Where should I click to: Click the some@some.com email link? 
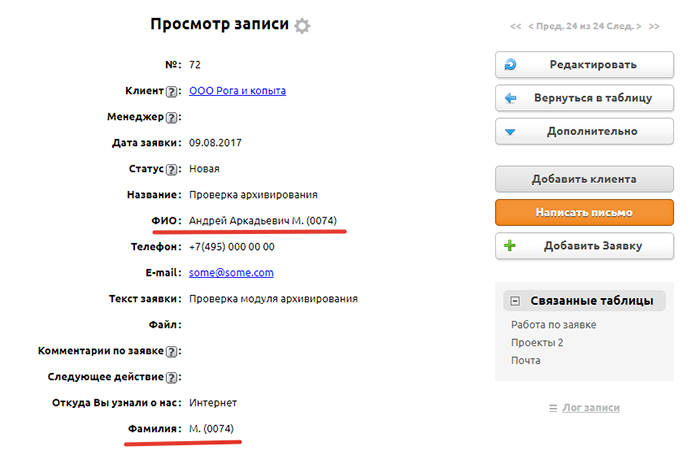click(x=231, y=272)
